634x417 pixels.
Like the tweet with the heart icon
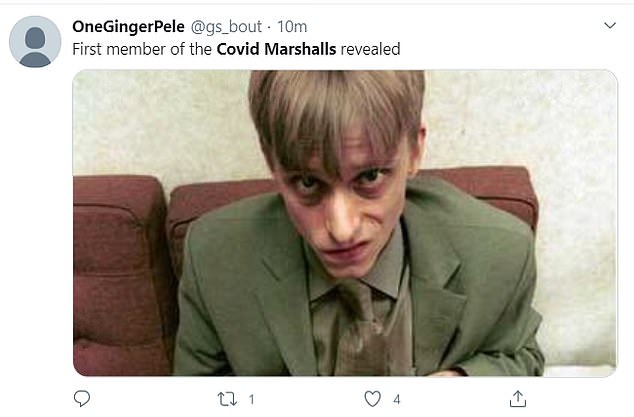click(x=373, y=399)
